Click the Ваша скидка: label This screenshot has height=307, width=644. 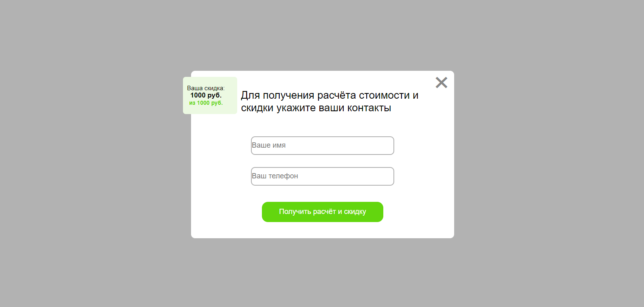(206, 88)
